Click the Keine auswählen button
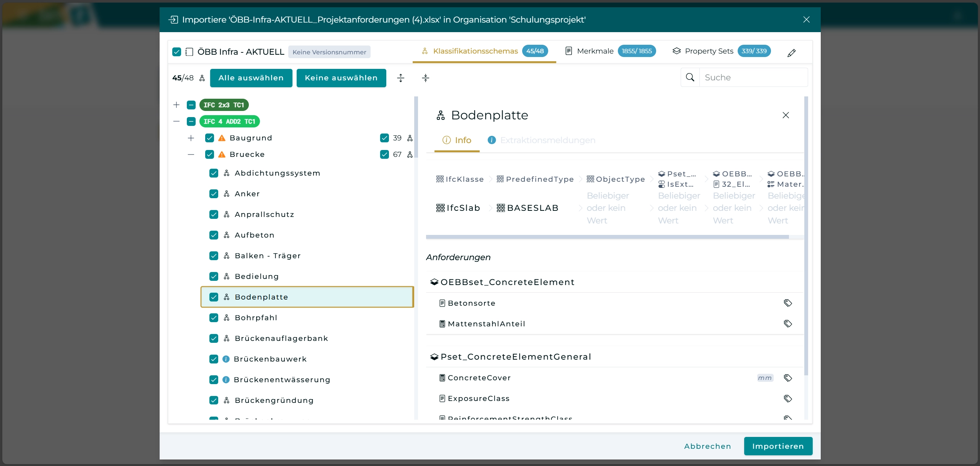 coord(341,78)
